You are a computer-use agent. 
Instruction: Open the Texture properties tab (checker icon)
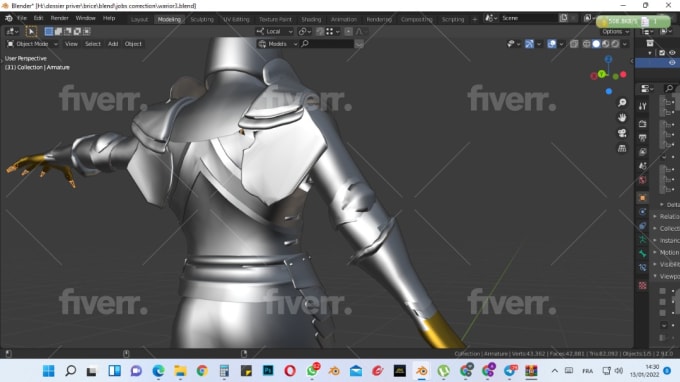pos(643,285)
